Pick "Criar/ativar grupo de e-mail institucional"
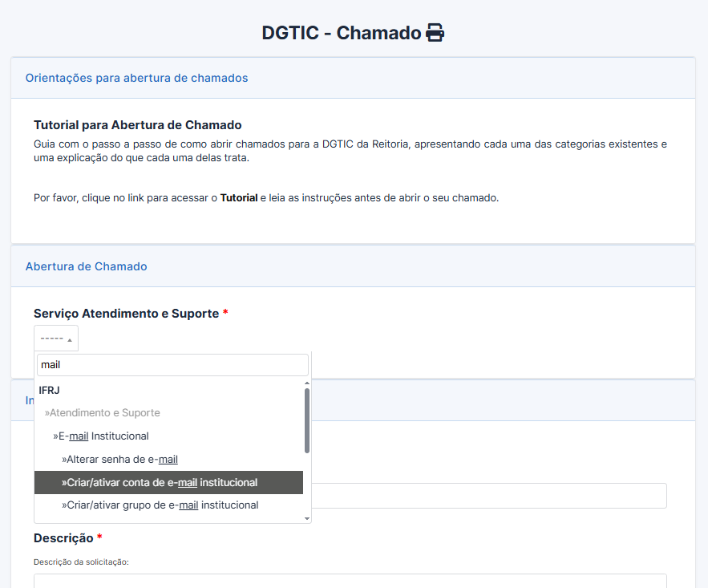 coord(160,505)
